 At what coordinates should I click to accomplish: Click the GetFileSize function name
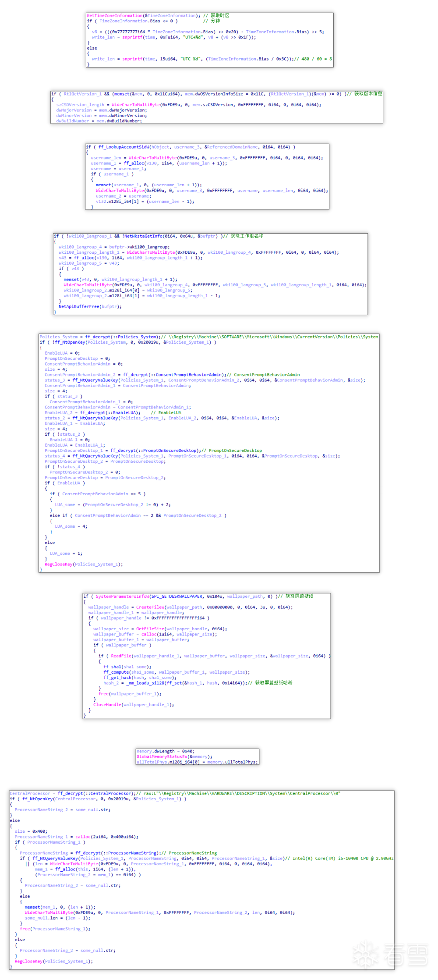coord(150,629)
